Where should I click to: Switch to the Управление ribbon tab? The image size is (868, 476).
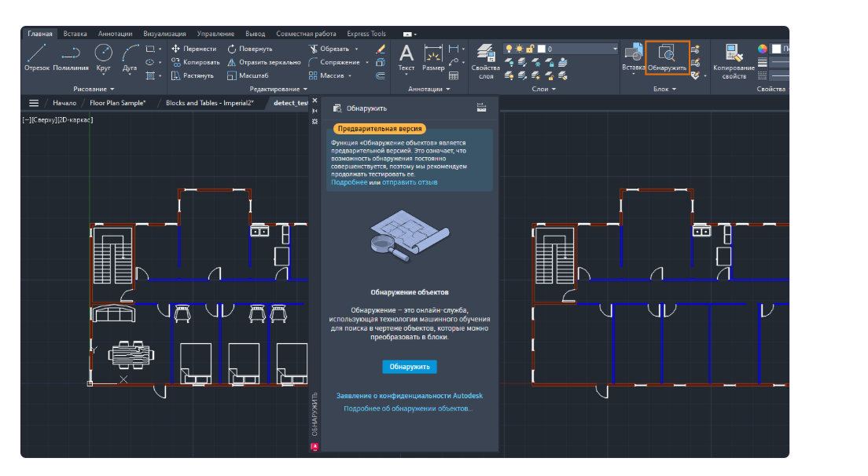[x=215, y=34]
